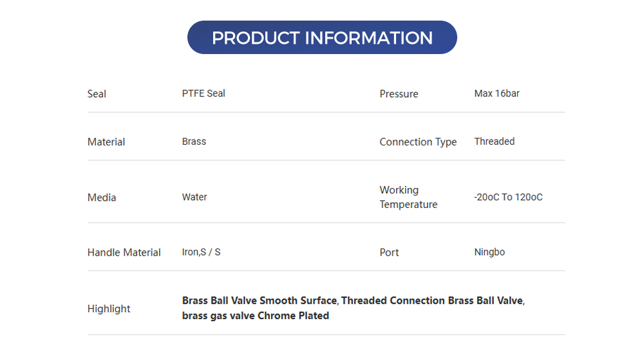Select the Iron,S / S value
The image size is (644, 363).
click(201, 252)
